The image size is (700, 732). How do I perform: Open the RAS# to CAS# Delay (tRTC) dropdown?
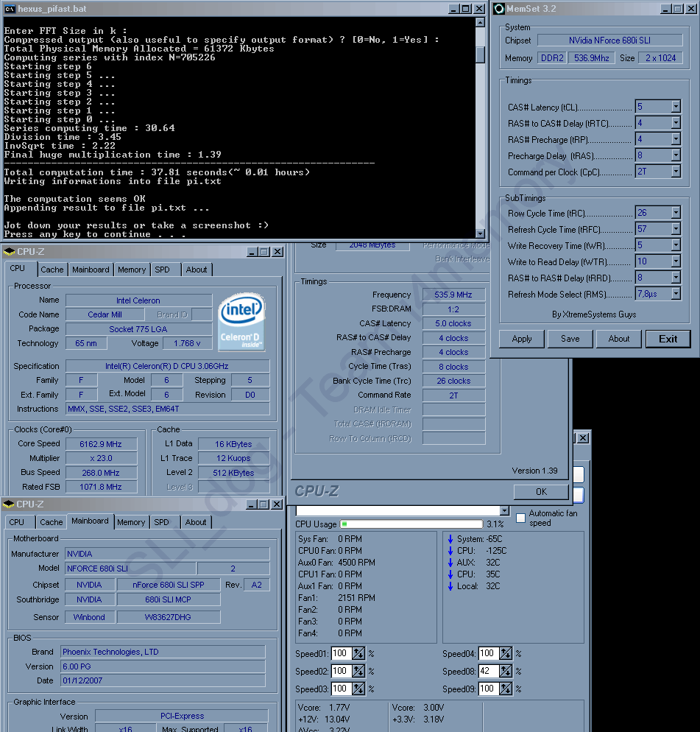point(676,123)
